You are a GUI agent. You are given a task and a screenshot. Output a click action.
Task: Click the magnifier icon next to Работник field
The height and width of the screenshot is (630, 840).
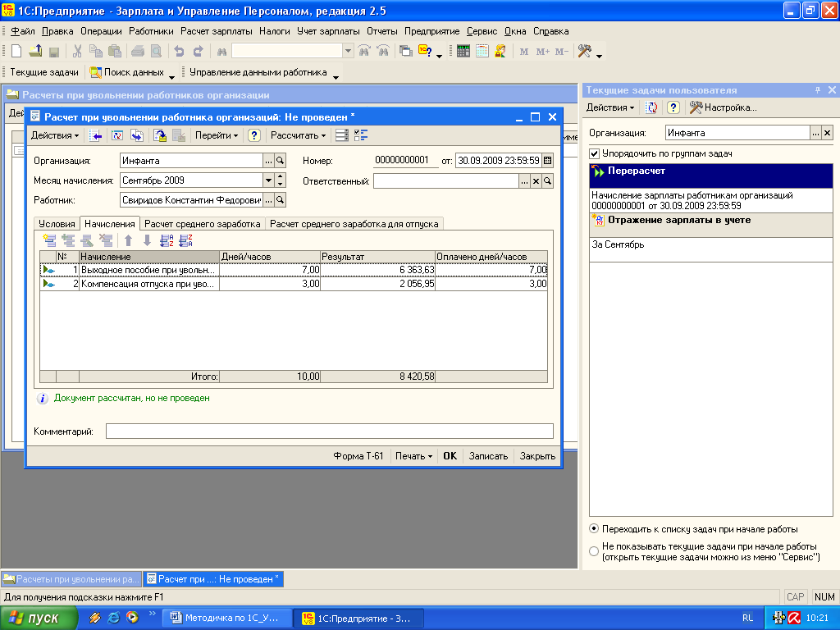coord(281,200)
